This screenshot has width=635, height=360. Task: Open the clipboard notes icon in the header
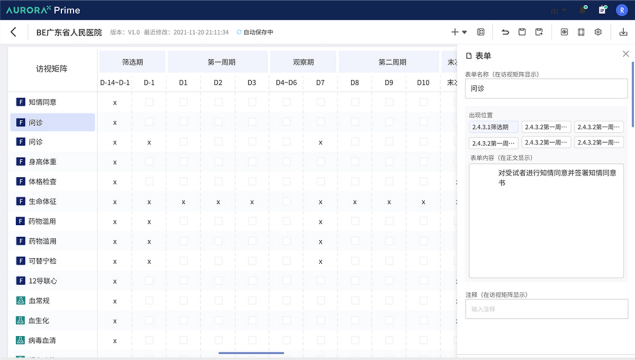[x=603, y=10]
